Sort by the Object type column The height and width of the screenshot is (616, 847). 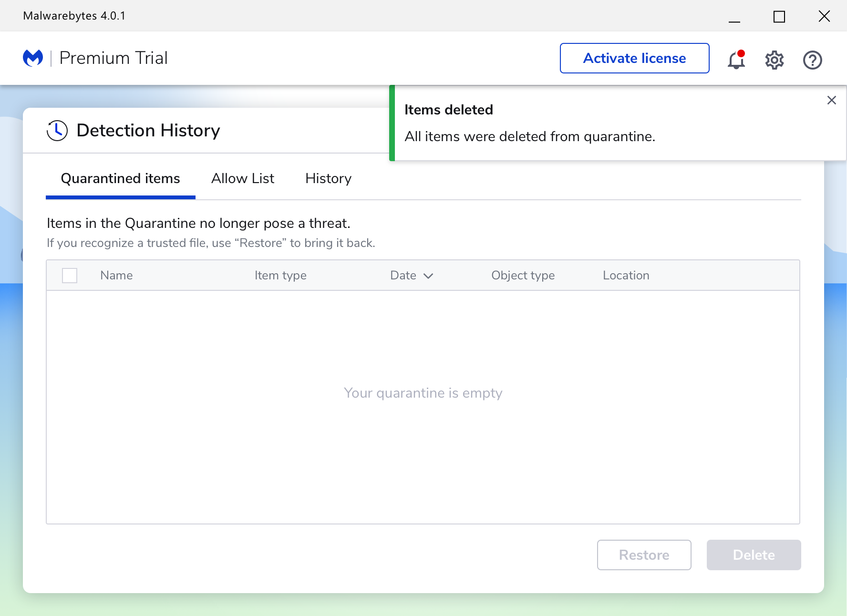point(523,275)
